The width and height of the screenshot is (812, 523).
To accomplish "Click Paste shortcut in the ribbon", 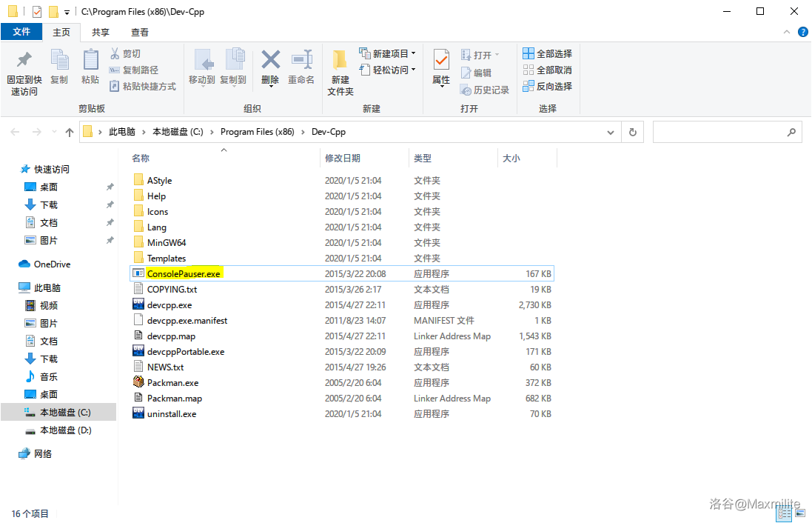I will pos(143,87).
